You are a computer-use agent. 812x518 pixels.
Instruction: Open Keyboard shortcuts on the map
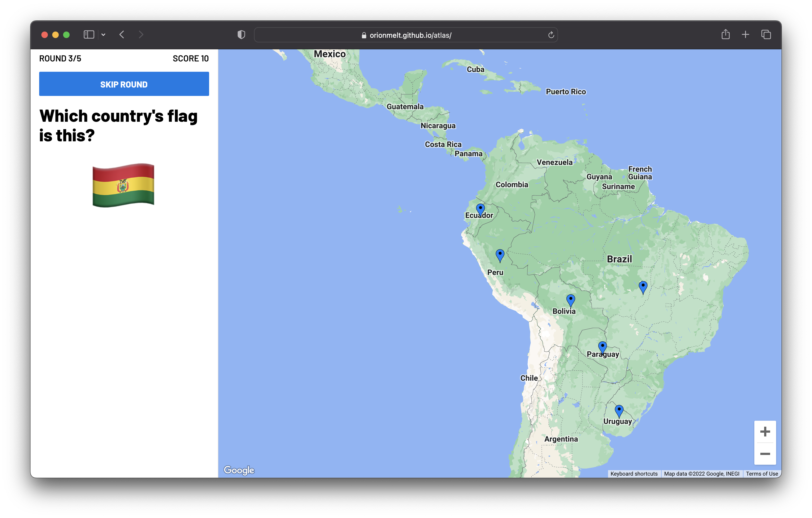pyautogui.click(x=634, y=473)
